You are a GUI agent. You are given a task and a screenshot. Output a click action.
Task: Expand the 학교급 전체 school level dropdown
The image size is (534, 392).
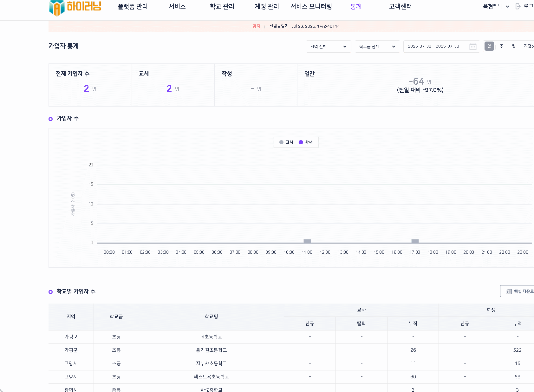click(x=377, y=47)
